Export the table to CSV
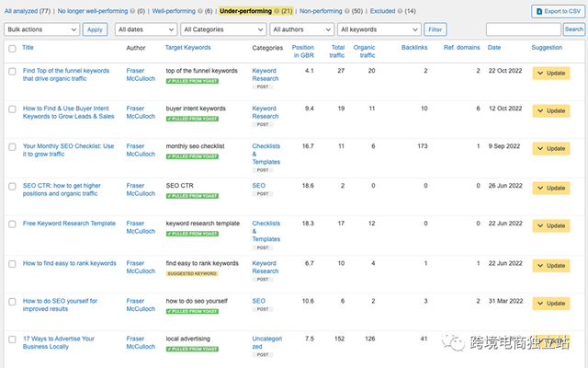Image resolution: width=588 pixels, height=368 pixels. pyautogui.click(x=557, y=11)
